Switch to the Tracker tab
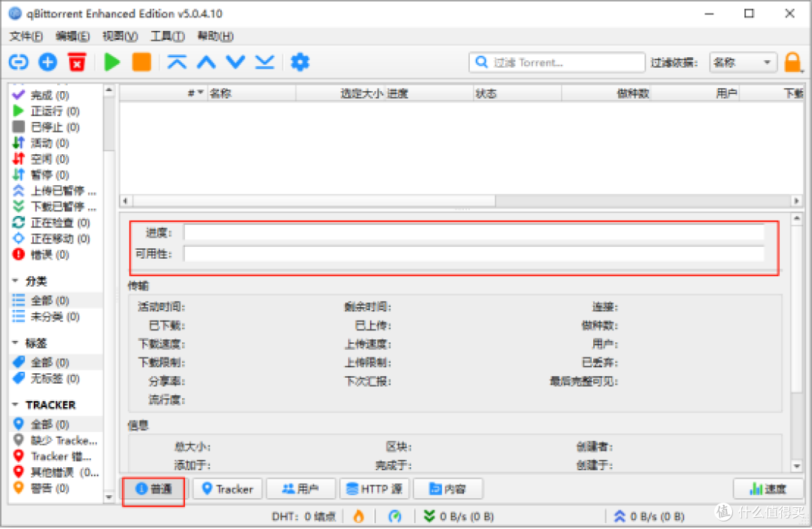812x529 pixels. click(x=228, y=489)
